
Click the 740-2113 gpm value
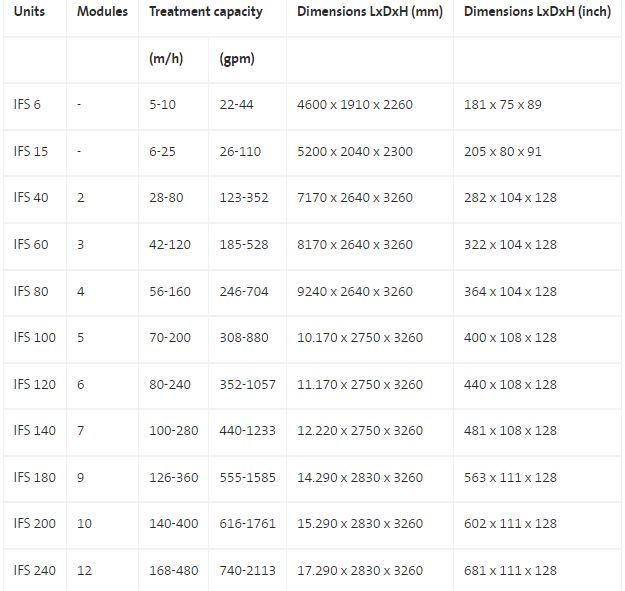click(247, 571)
